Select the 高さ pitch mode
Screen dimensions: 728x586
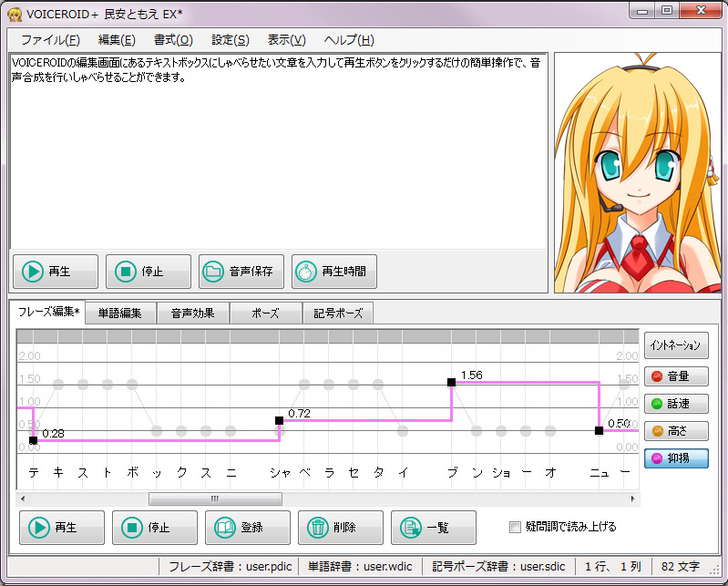(x=676, y=431)
